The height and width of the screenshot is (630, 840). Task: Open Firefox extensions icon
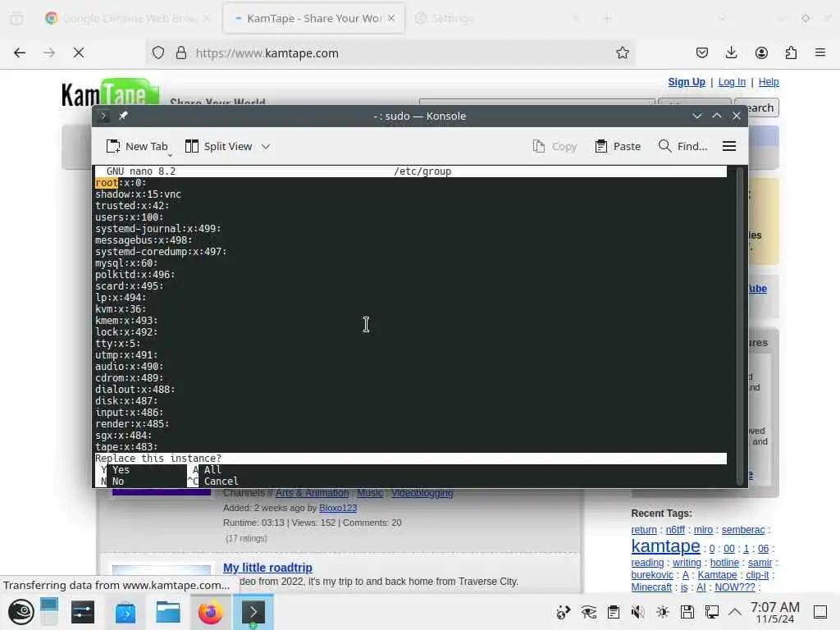click(791, 52)
